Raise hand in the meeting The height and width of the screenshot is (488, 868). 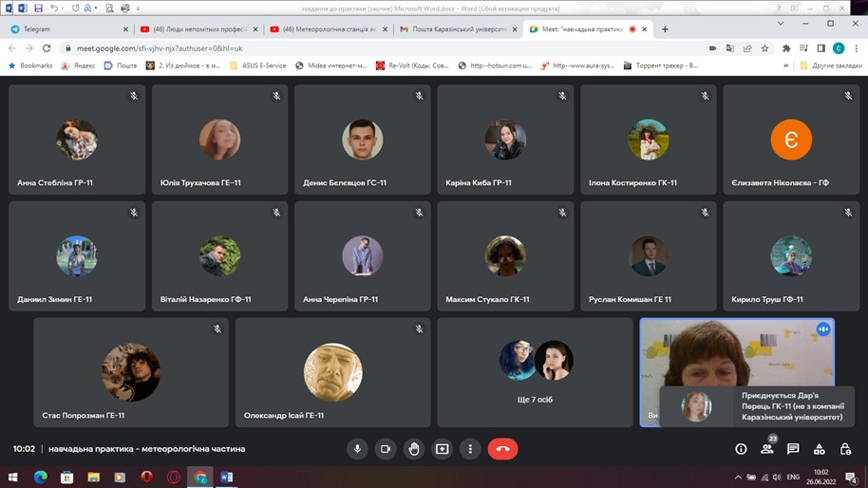[414, 449]
